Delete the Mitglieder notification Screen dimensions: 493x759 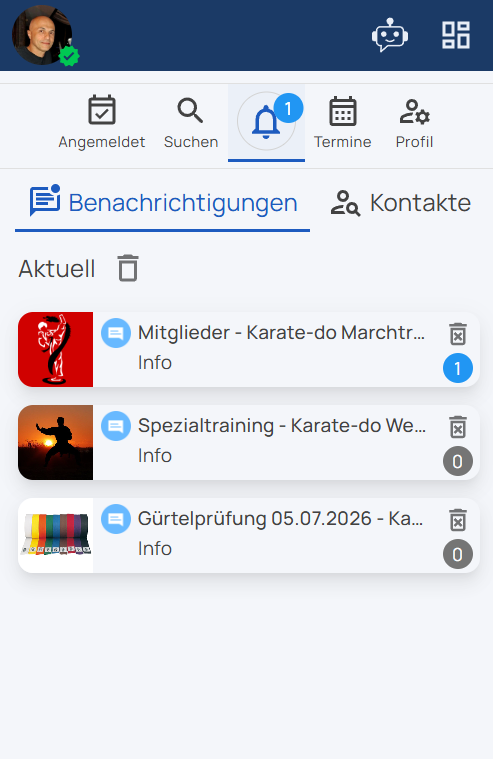coord(458,334)
